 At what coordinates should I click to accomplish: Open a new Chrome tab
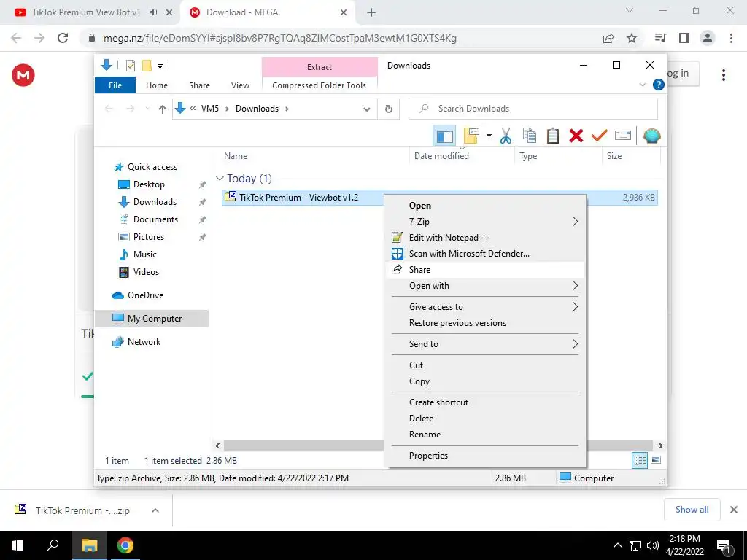click(371, 12)
